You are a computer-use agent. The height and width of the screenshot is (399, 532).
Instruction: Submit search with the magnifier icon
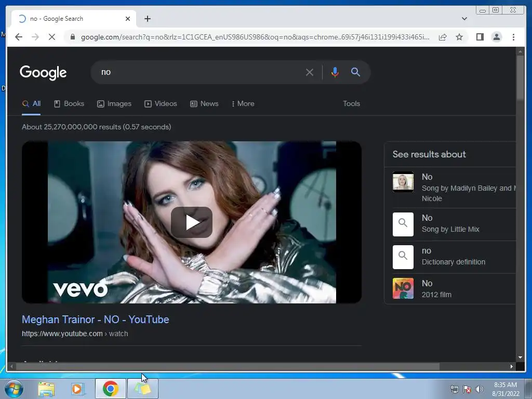[x=355, y=72]
